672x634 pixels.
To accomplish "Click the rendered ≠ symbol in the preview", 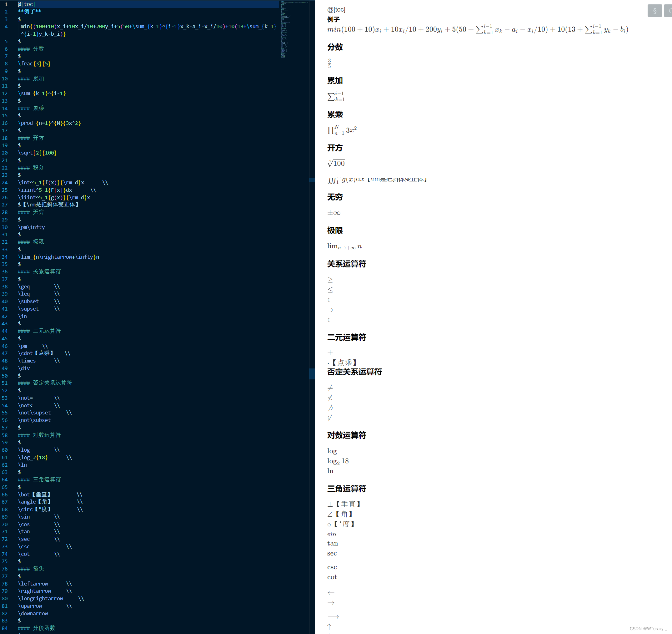I will [x=330, y=388].
